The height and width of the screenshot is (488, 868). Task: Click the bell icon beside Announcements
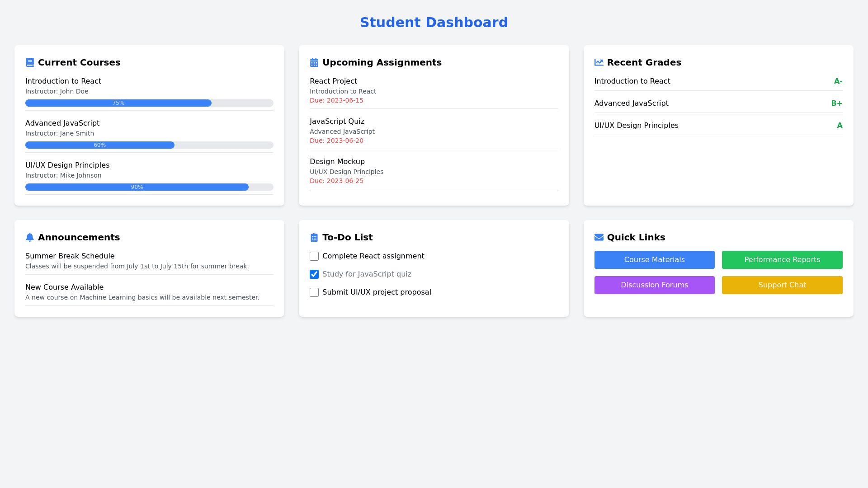[30, 237]
